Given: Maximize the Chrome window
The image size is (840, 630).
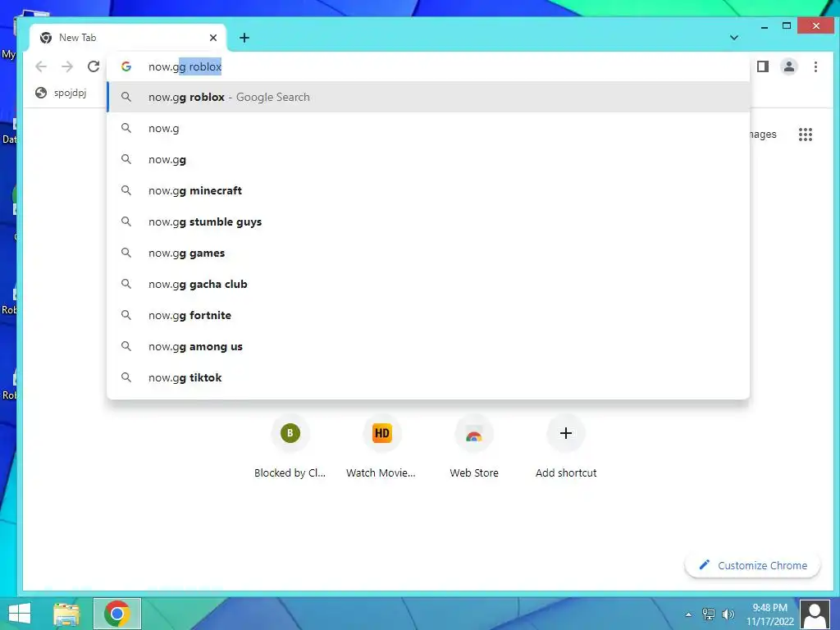Looking at the screenshot, I should [x=787, y=25].
